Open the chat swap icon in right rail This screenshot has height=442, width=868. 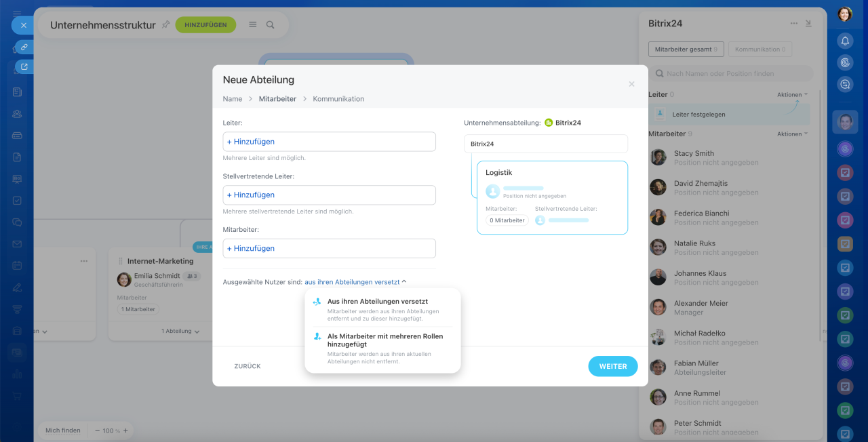(x=845, y=84)
